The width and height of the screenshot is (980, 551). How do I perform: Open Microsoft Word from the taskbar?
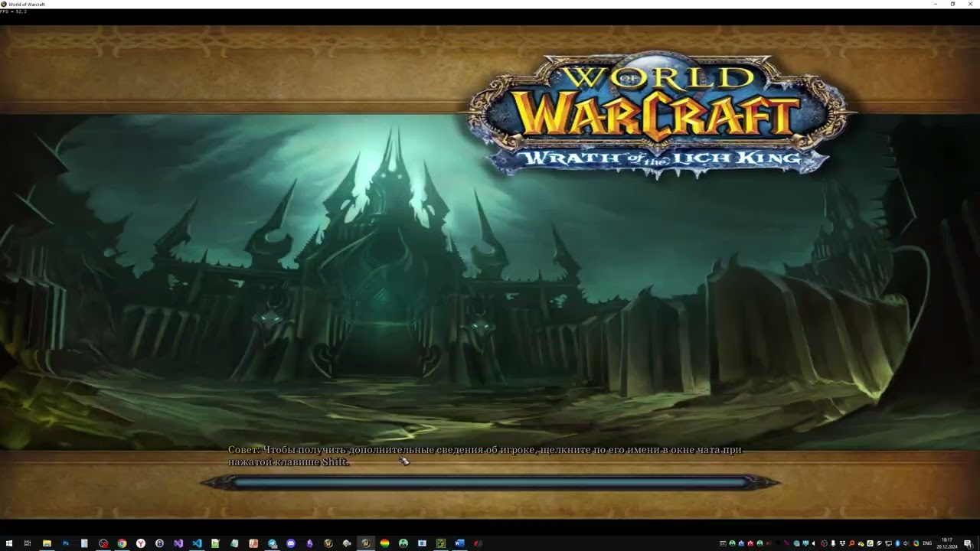point(459,543)
